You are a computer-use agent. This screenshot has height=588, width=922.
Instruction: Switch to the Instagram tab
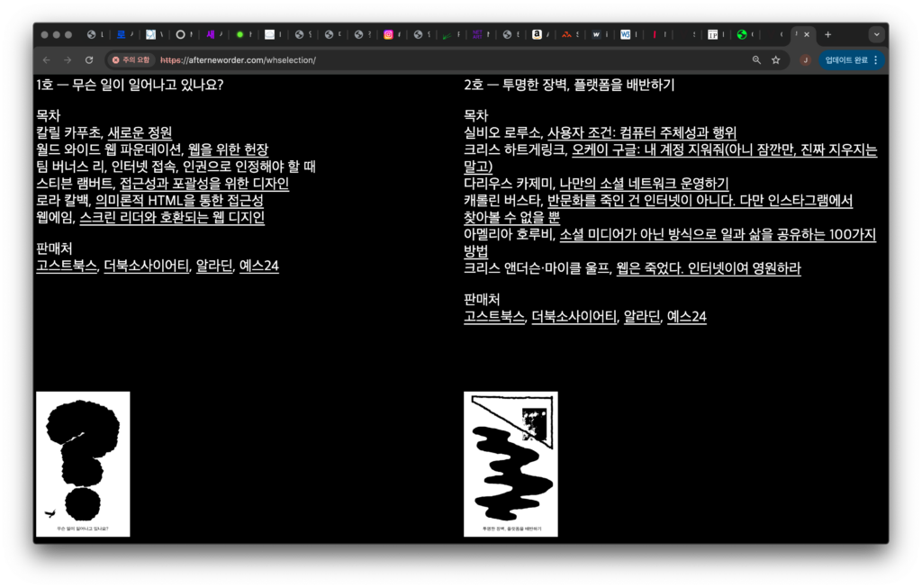(389, 35)
